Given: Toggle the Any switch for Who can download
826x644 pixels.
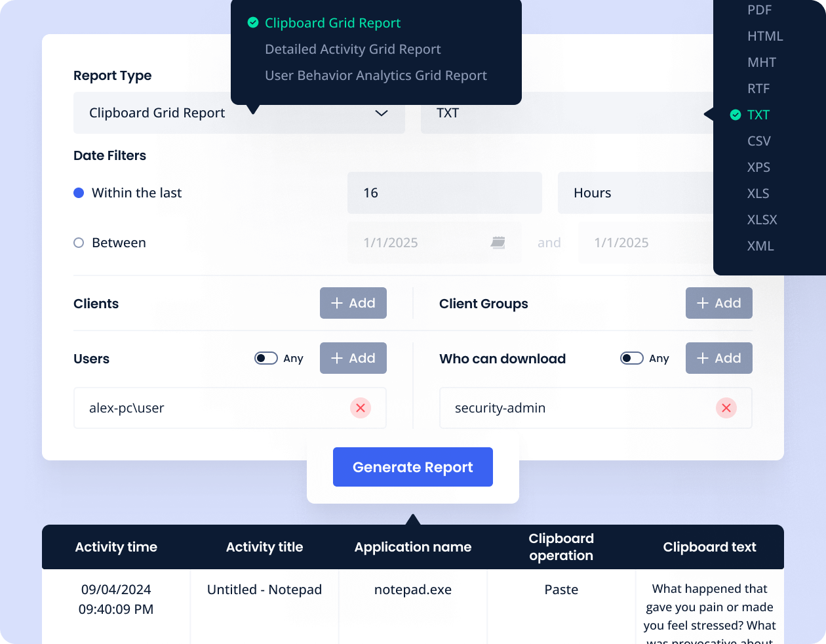Looking at the screenshot, I should (x=632, y=358).
